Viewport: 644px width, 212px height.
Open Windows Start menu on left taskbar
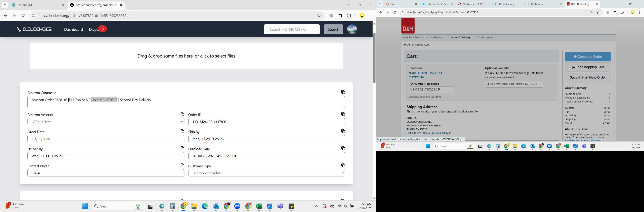click(x=85, y=206)
